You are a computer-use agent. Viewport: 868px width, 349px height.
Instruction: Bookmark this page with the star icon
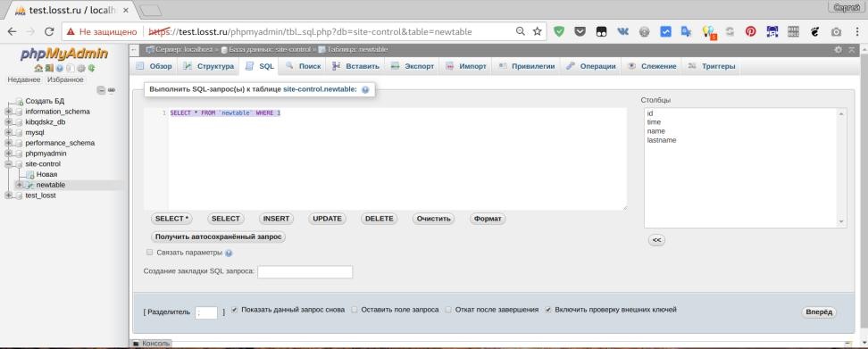tap(537, 31)
